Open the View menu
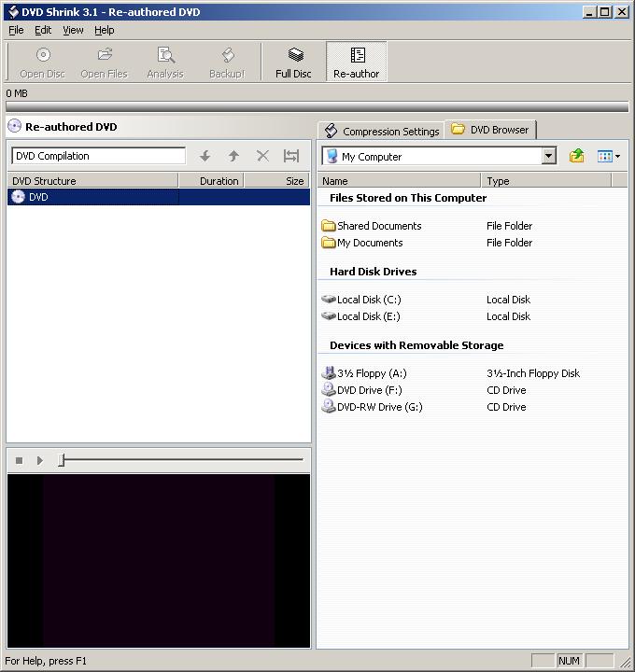Image resolution: width=635 pixels, height=672 pixels. [x=73, y=30]
